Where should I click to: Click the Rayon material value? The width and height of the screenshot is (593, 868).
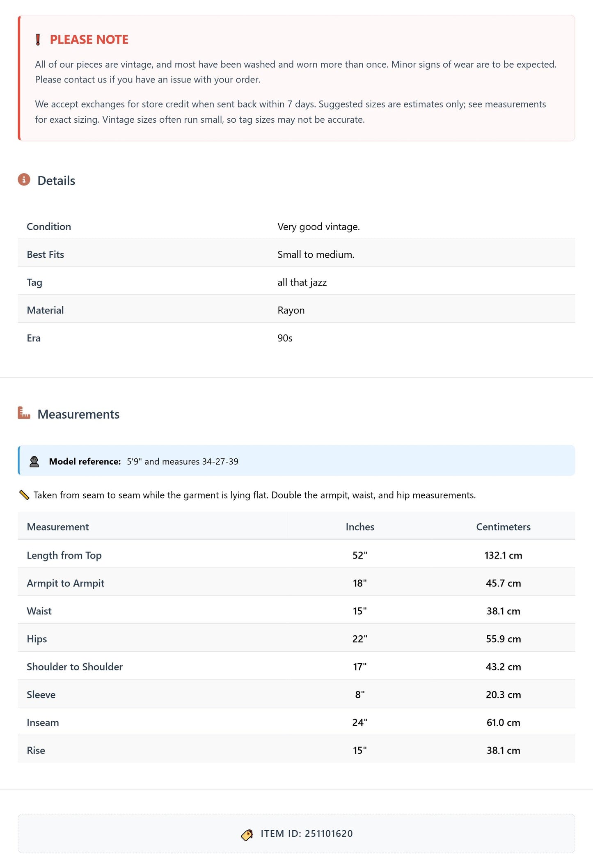291,310
